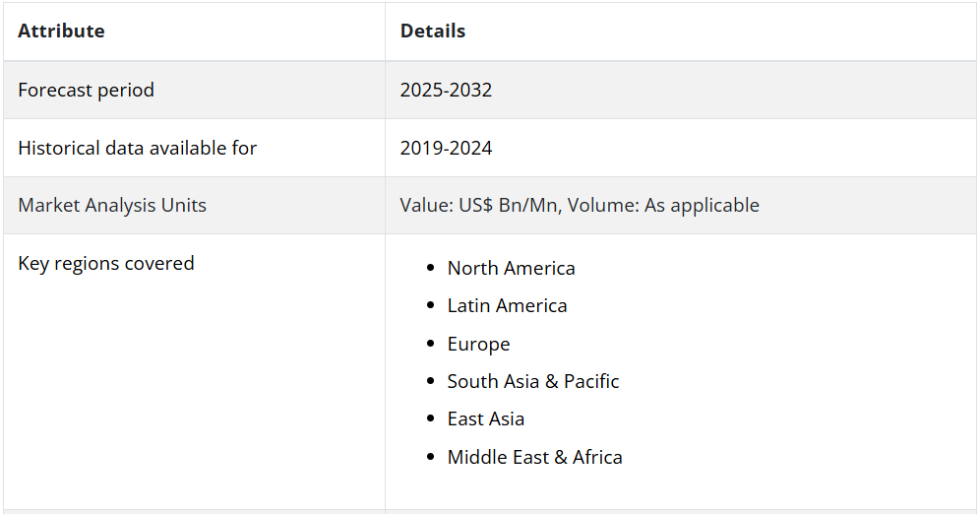Click bullet before Europe

click(x=430, y=344)
